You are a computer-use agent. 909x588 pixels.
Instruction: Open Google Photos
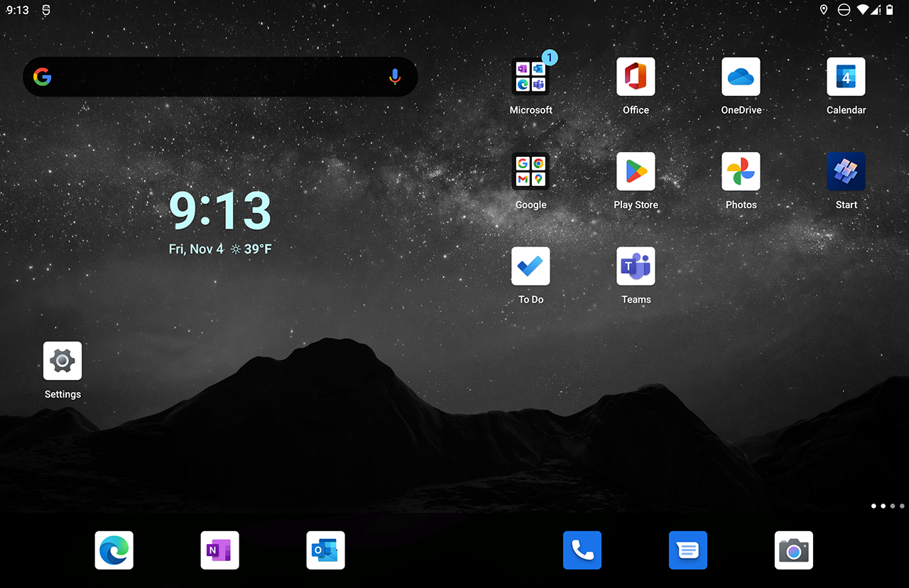(741, 171)
